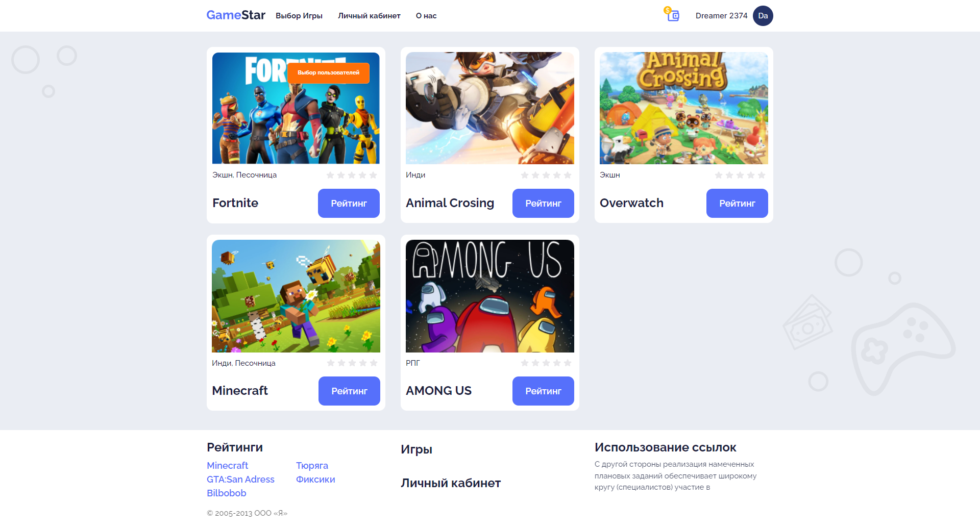Follow the GTA:San Adress footer link

click(x=240, y=479)
